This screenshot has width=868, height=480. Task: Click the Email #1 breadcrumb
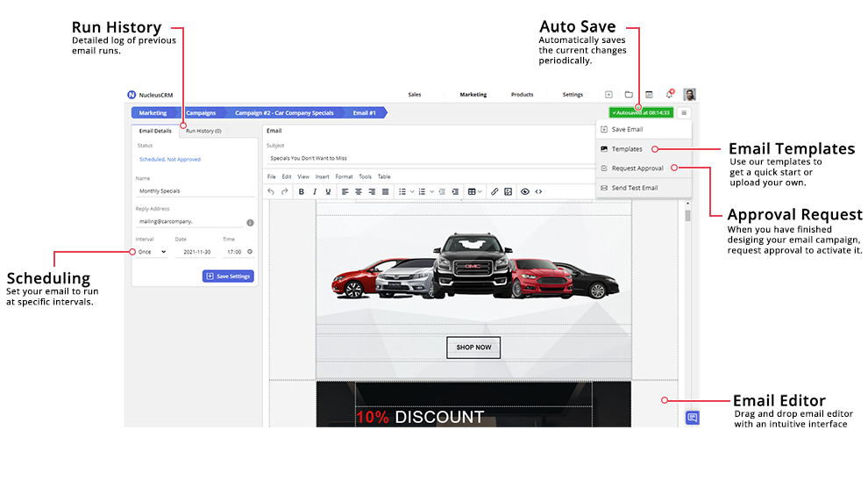pyautogui.click(x=365, y=113)
